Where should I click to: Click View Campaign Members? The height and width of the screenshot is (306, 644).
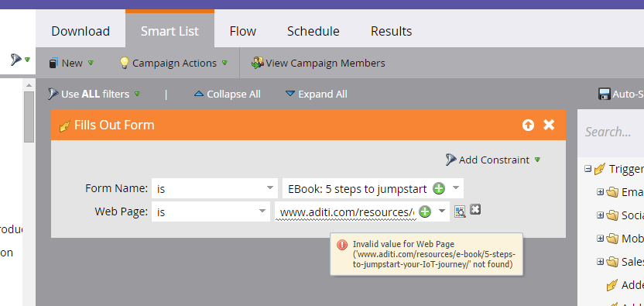coord(319,63)
